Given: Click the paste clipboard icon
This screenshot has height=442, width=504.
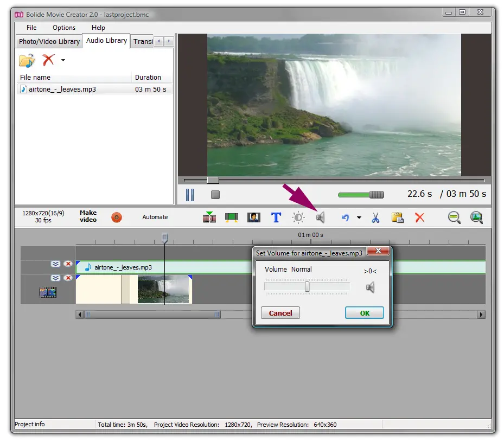Looking at the screenshot, I should click(398, 217).
